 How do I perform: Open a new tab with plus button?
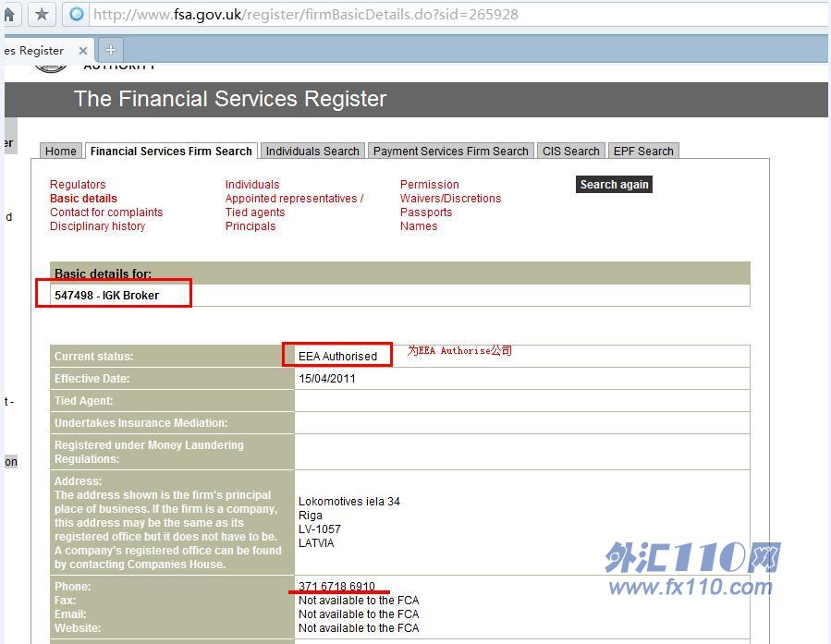point(110,50)
